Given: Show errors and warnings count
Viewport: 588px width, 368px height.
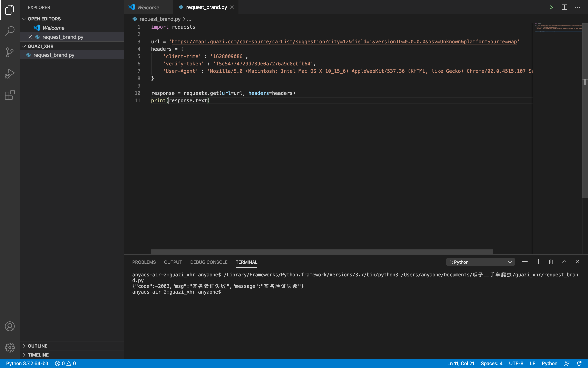Looking at the screenshot, I should [66, 363].
